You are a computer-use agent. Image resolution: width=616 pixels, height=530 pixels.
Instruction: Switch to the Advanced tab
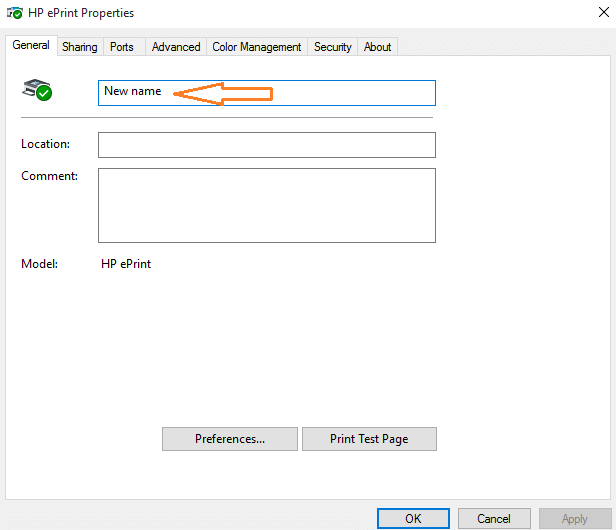[x=176, y=47]
